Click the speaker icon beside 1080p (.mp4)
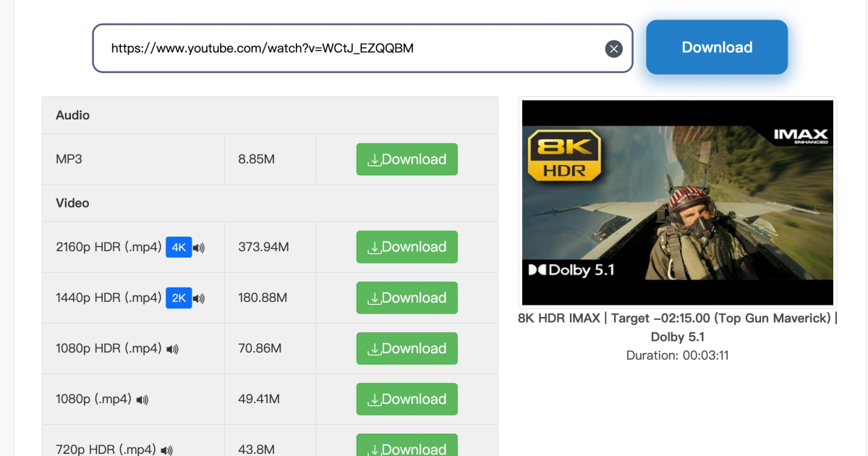The image size is (868, 456). coord(142,400)
